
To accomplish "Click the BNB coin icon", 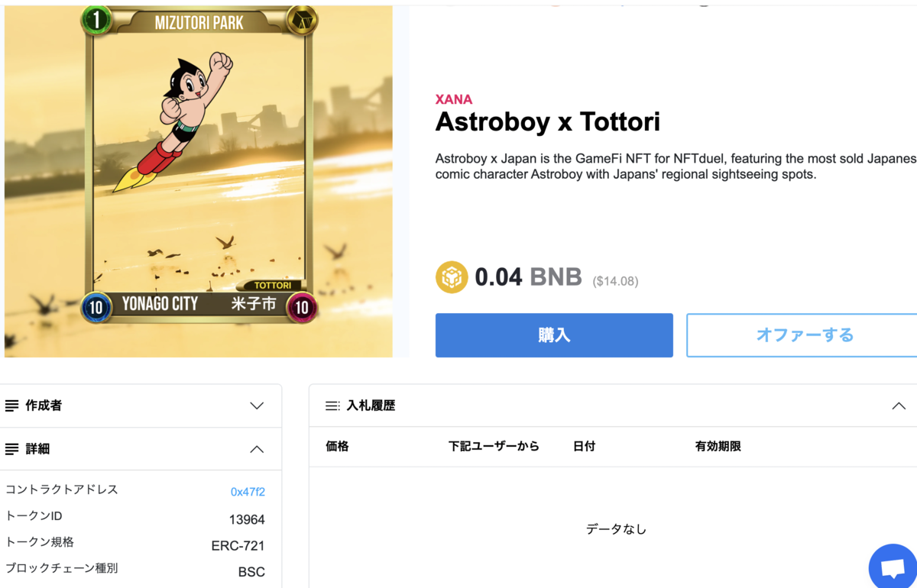I will [x=452, y=277].
